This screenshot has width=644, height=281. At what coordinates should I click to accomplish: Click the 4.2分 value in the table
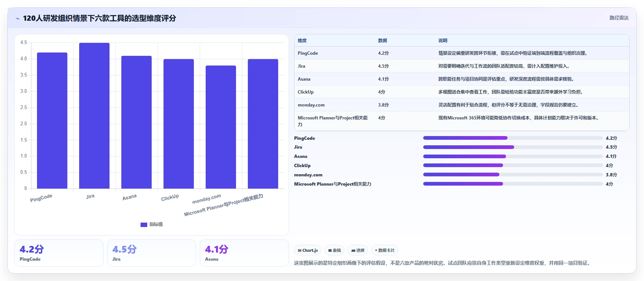(x=383, y=53)
